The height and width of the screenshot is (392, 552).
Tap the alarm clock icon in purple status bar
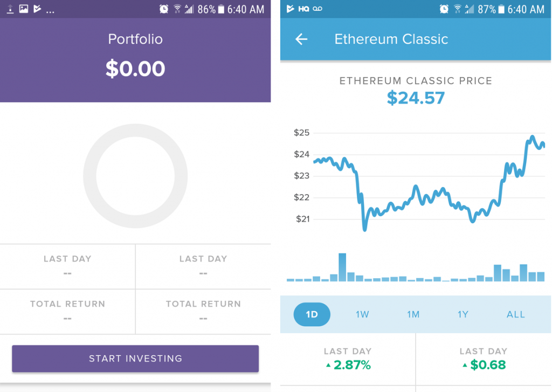tap(164, 9)
